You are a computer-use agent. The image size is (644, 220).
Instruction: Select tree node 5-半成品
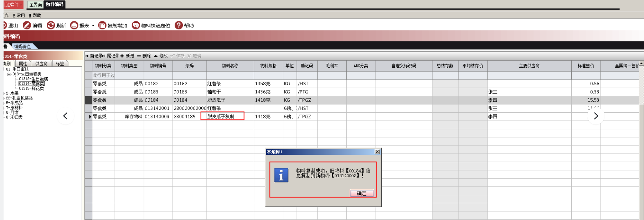click(14, 103)
